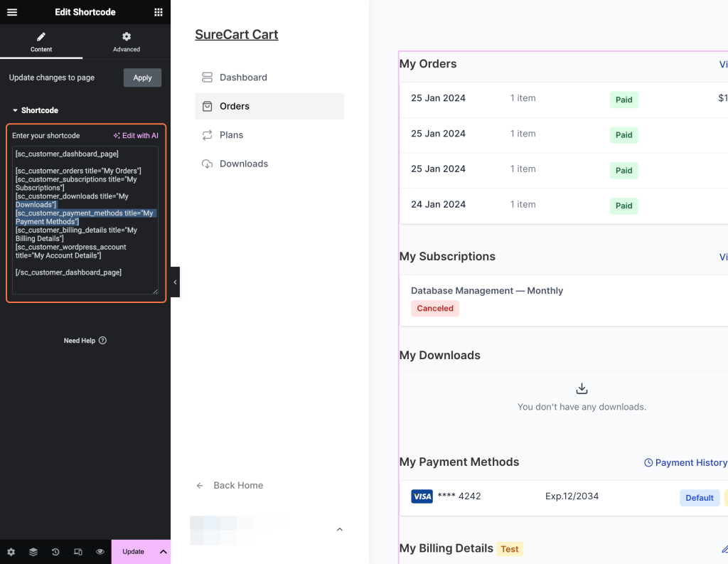Open Site Settings with the gear icon
The width and height of the screenshot is (728, 564).
click(x=10, y=551)
